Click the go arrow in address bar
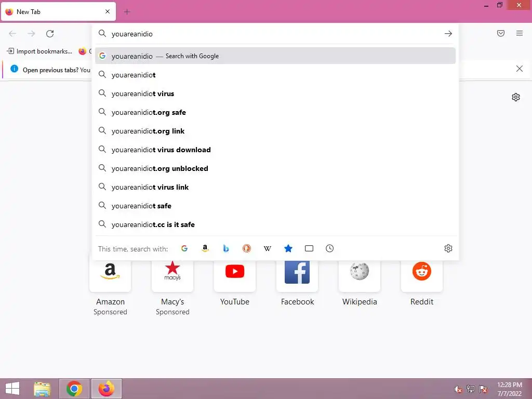The image size is (532, 399). (448, 34)
